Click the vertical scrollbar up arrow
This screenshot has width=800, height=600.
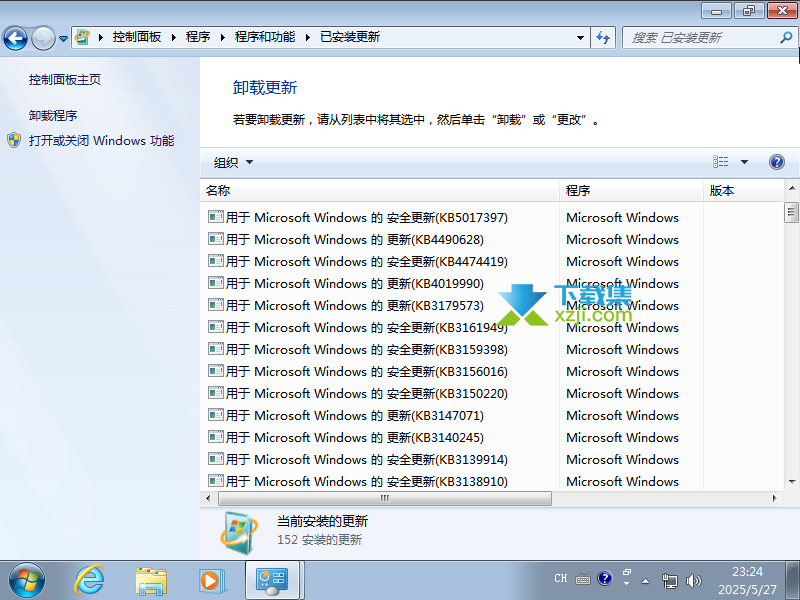click(x=792, y=189)
